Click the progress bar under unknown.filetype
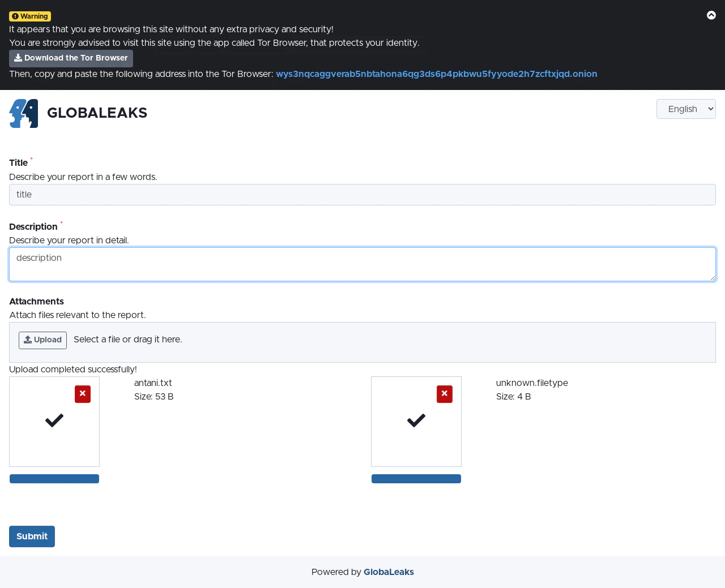 (416, 478)
